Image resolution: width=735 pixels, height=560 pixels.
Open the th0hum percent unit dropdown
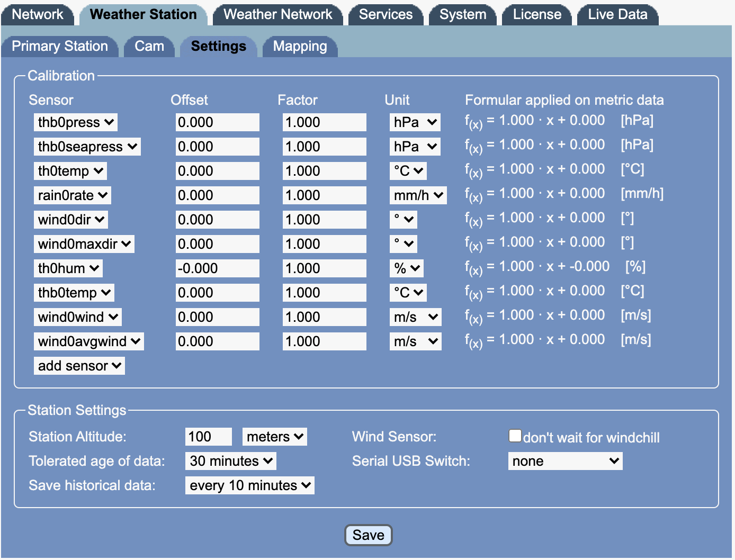(406, 268)
